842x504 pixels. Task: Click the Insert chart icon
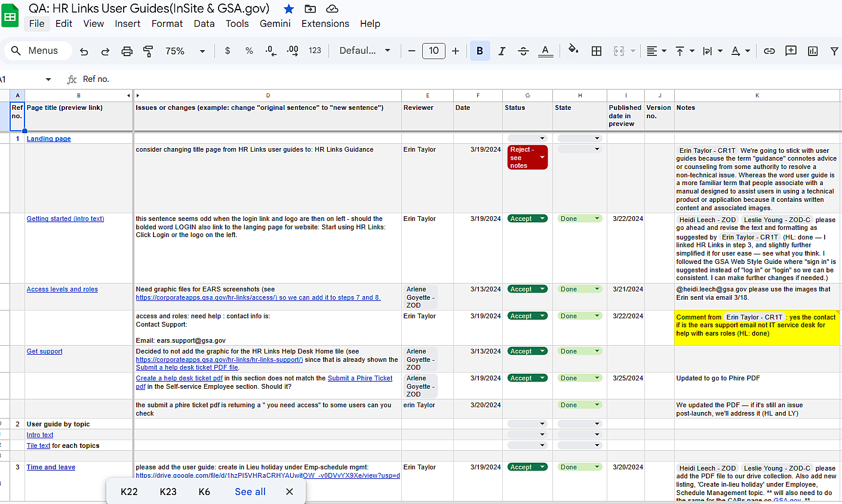click(813, 51)
